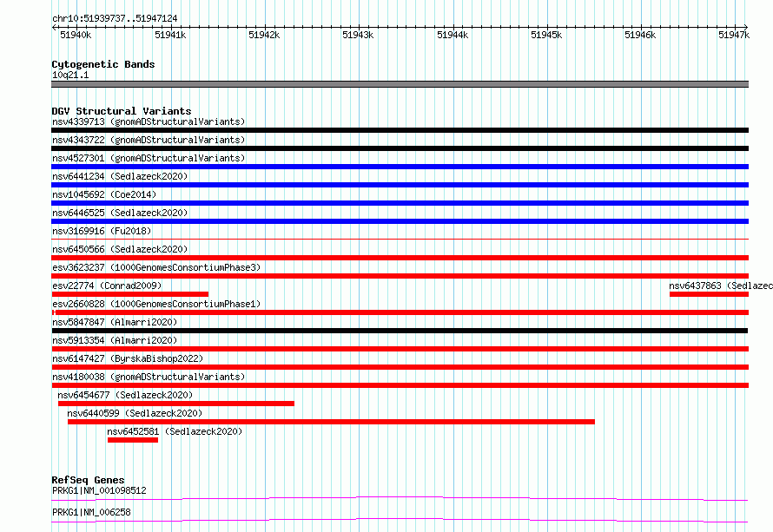This screenshot has width=773, height=532.
Task: Click the nsv4339713 gnomAD variant label
Action: (149, 122)
